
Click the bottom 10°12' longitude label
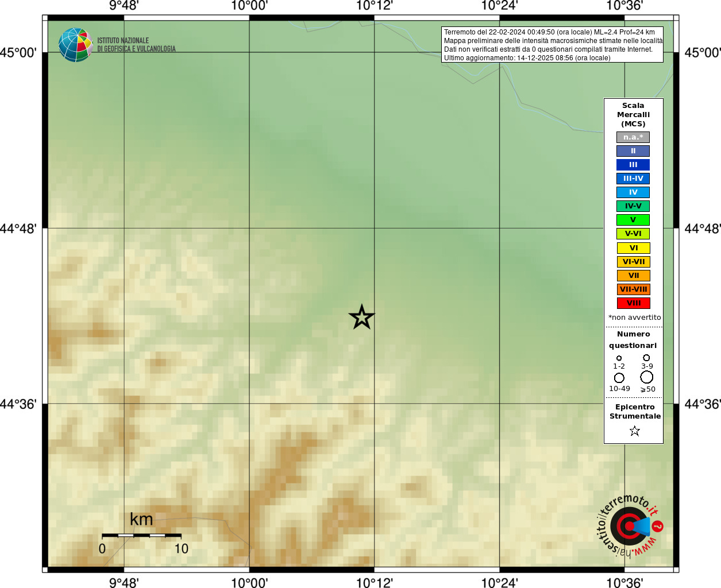tap(375, 582)
